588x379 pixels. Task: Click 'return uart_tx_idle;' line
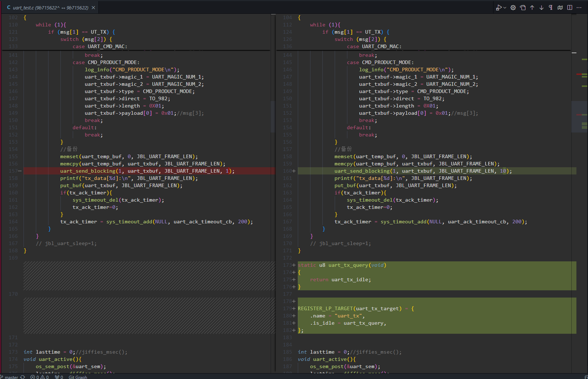tap(340, 279)
